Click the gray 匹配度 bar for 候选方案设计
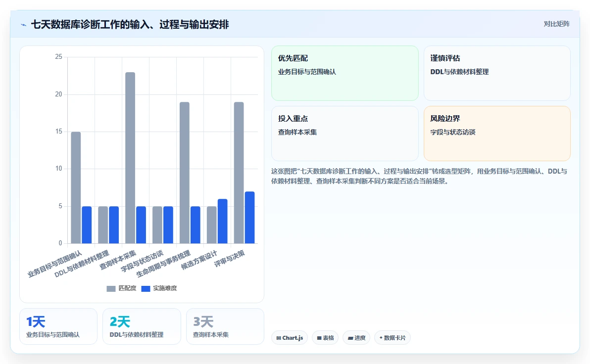 pyautogui.click(x=212, y=225)
